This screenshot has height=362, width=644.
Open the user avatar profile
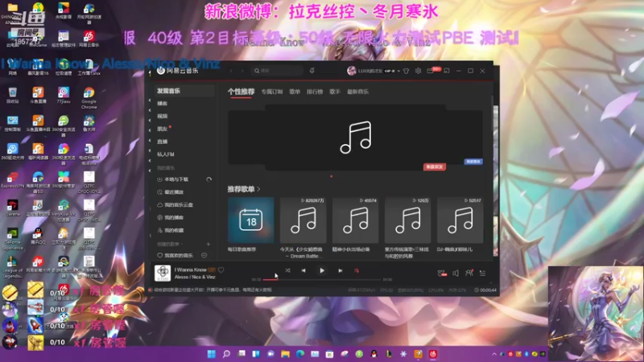[x=351, y=71]
